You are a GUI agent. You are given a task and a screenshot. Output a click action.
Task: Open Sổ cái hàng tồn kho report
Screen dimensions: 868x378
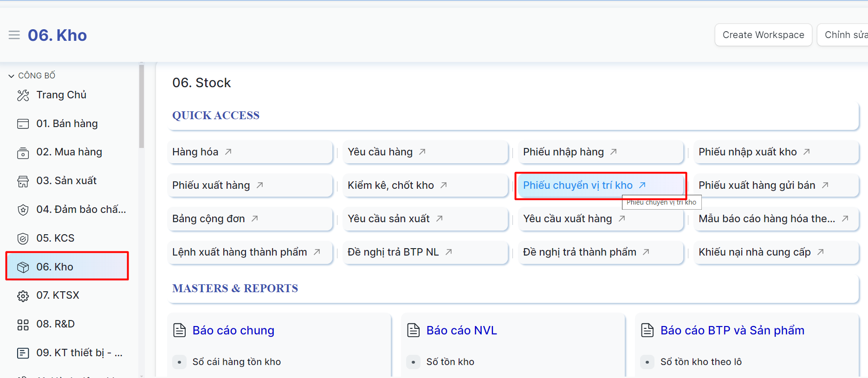pos(236,362)
